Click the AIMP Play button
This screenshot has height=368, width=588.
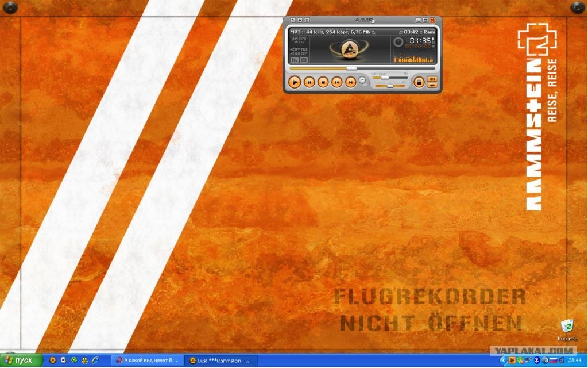tap(295, 82)
